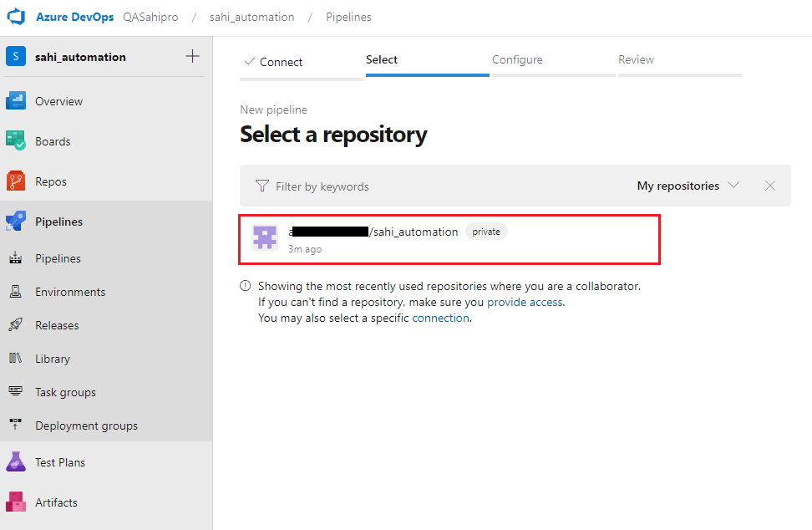Switch to the Configure step tab
Screen dimensions: 812x530
coord(517,60)
